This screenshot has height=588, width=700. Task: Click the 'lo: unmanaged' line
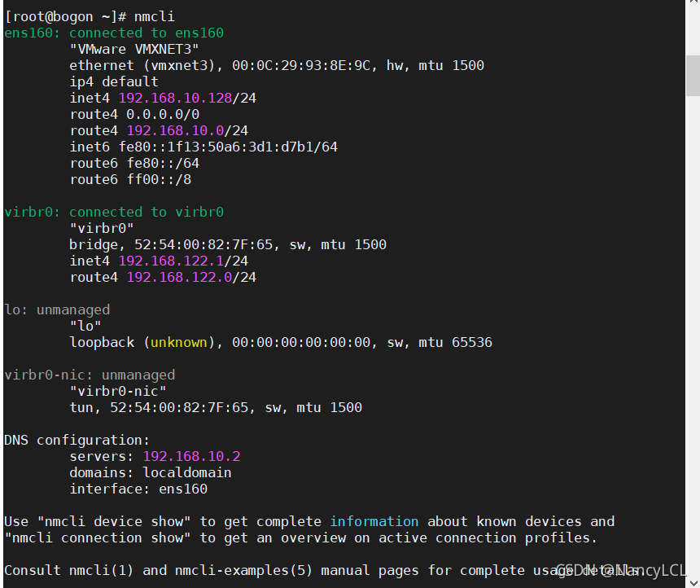pyautogui.click(x=57, y=310)
